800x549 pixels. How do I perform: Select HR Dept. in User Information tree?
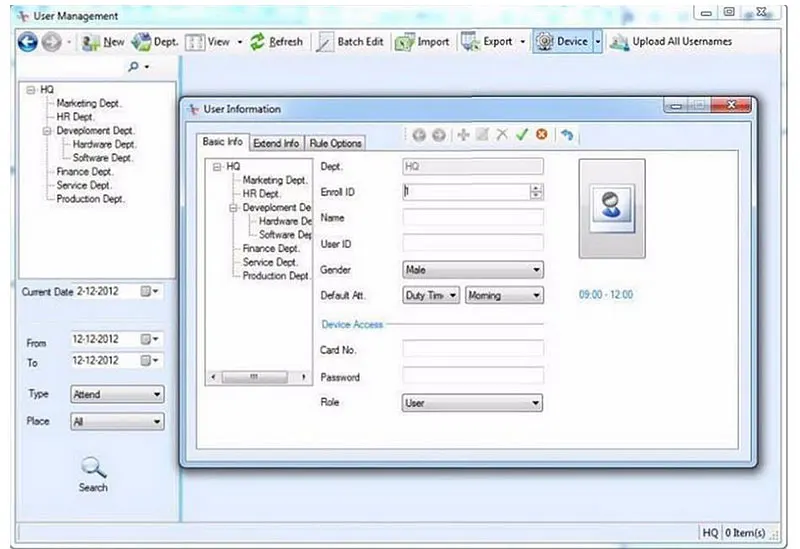(261, 194)
